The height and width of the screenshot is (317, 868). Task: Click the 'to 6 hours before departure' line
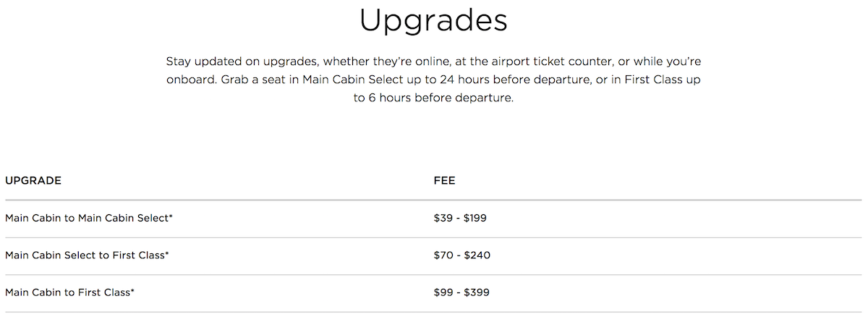[433, 98]
